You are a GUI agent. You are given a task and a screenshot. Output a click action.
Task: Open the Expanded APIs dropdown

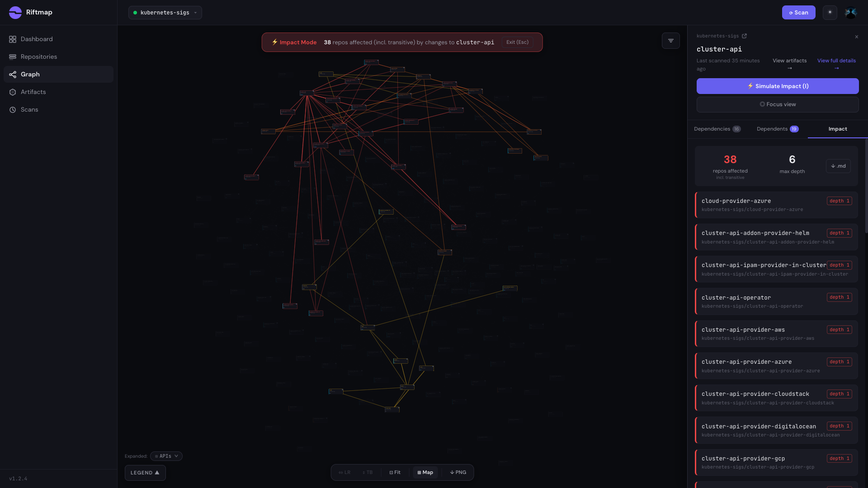pos(166,456)
